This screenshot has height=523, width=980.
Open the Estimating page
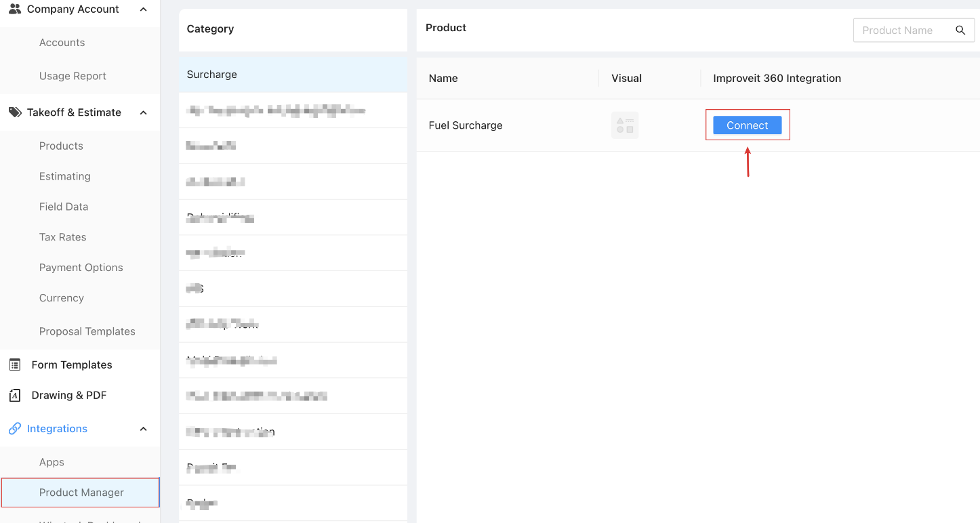tap(64, 176)
